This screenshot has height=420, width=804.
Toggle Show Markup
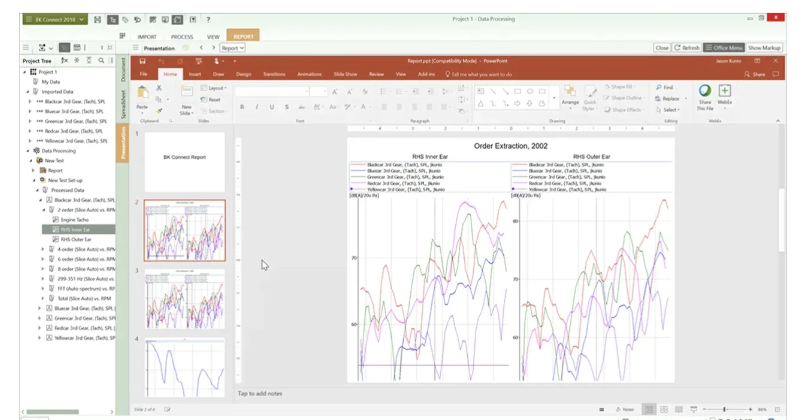(763, 48)
